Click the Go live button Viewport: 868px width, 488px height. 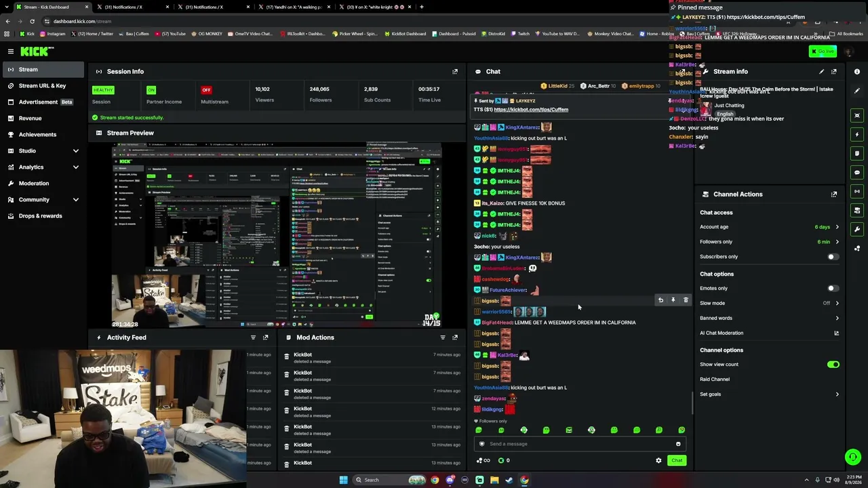point(823,52)
